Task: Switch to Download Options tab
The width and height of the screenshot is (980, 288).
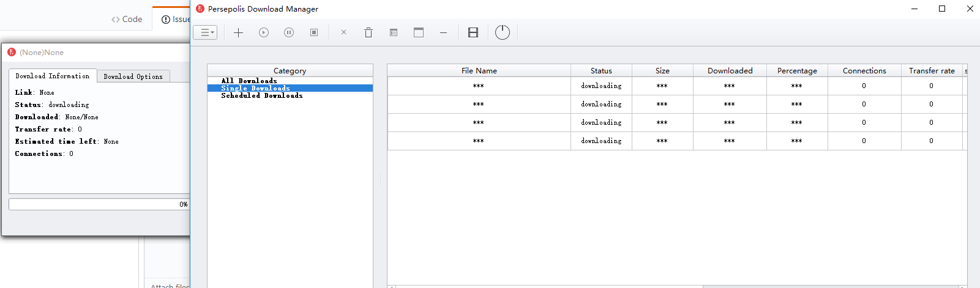Action: tap(133, 76)
